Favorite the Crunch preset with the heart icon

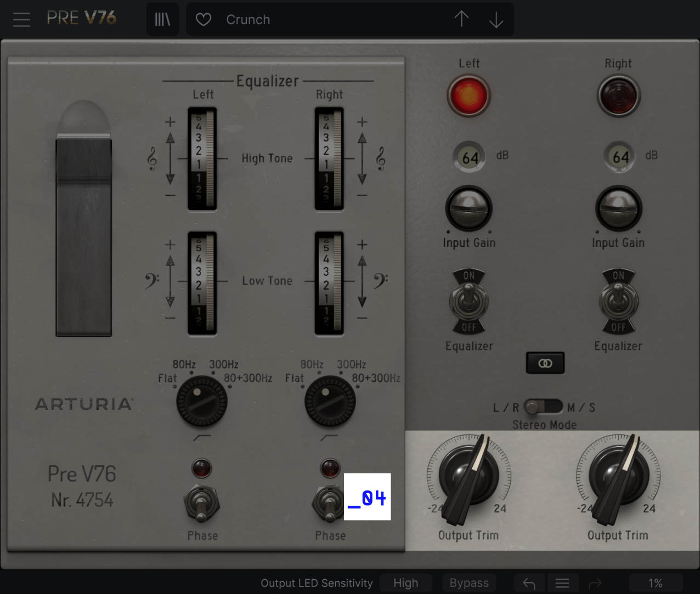pyautogui.click(x=203, y=19)
